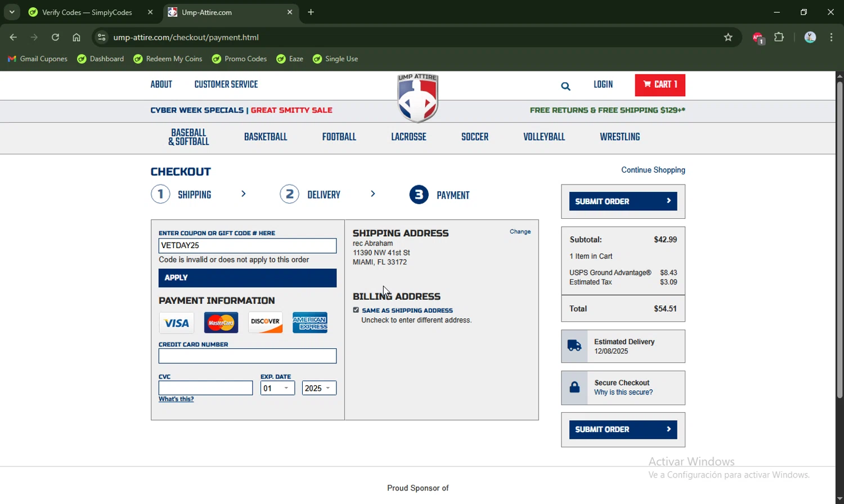Open the tab search dropdown arrow
The height and width of the screenshot is (504, 844).
pos(12,12)
